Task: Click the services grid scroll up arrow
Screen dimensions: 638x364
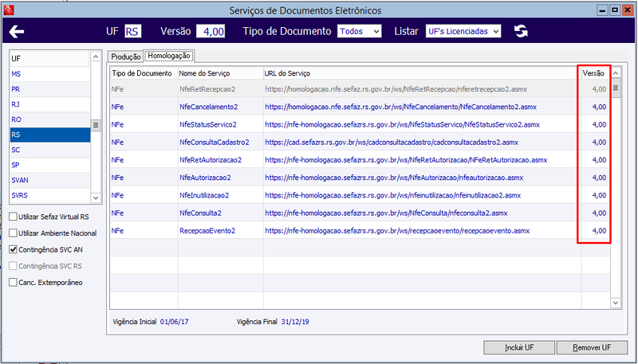Action: (616, 73)
